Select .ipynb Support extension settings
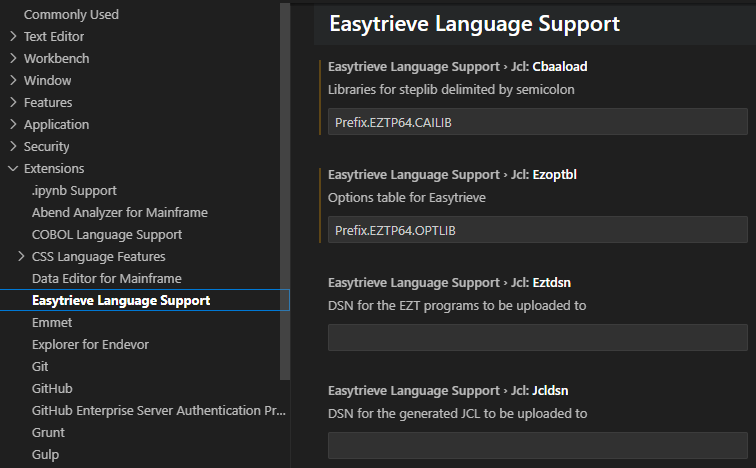The image size is (756, 468). [74, 190]
